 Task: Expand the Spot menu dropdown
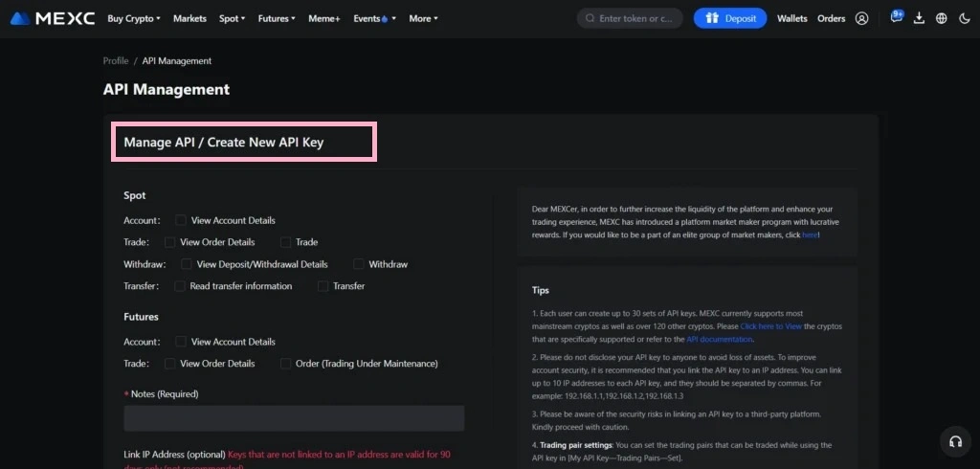232,19
